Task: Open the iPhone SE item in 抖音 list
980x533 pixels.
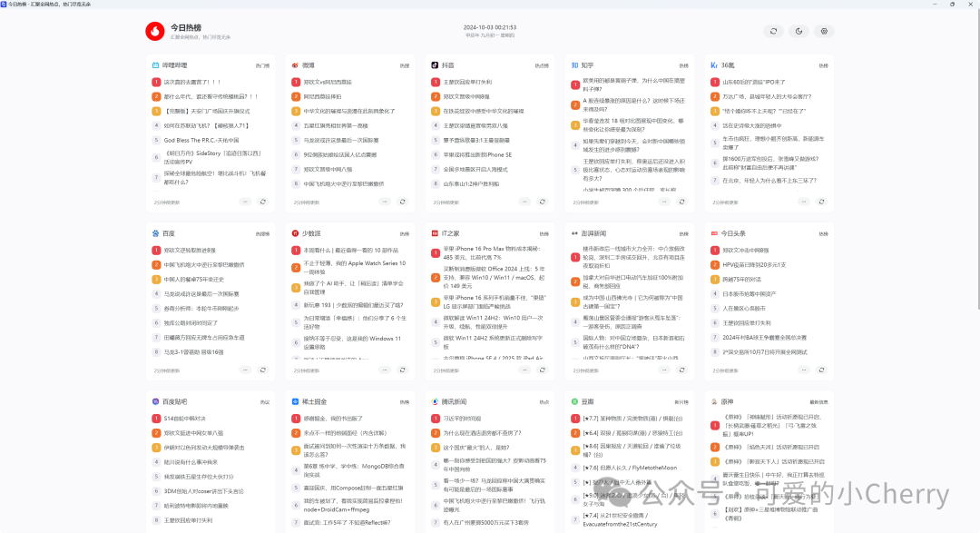Action: (477, 154)
